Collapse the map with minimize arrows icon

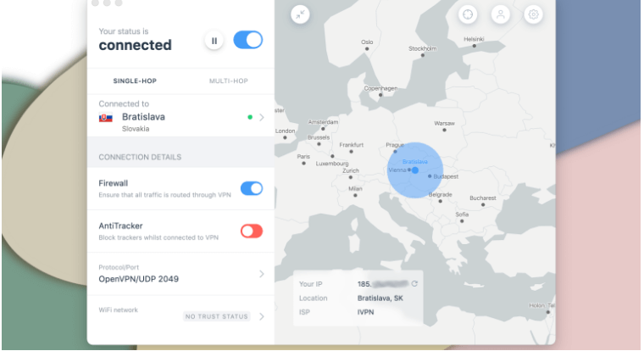(x=300, y=14)
